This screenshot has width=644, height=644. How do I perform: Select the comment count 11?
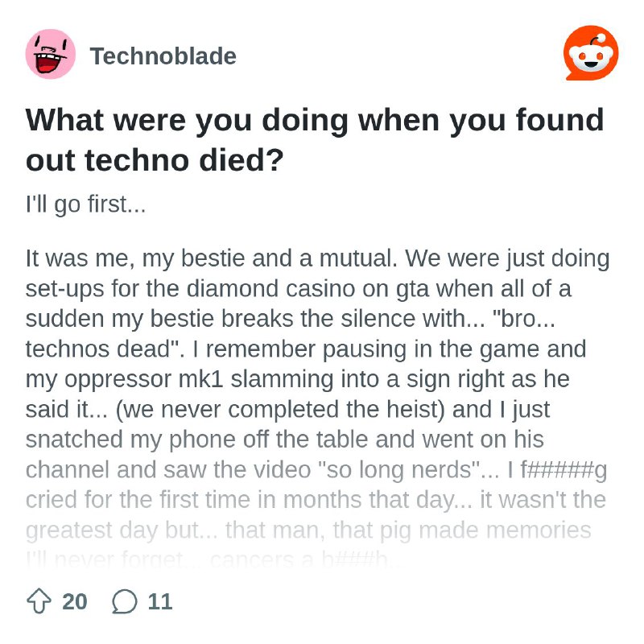[x=159, y=601]
